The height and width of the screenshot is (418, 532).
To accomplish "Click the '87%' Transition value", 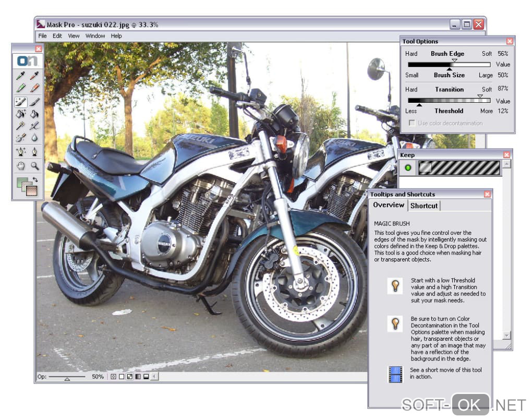I will point(503,89).
